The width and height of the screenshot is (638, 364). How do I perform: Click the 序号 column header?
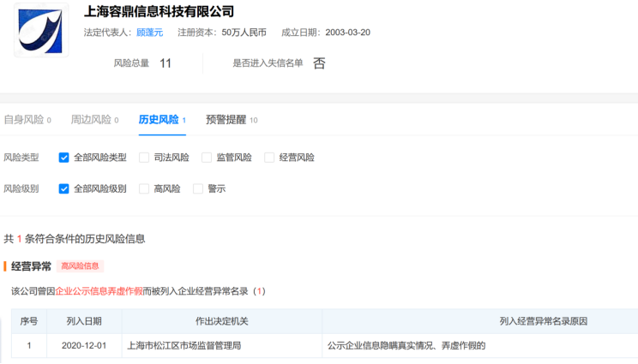(29, 321)
